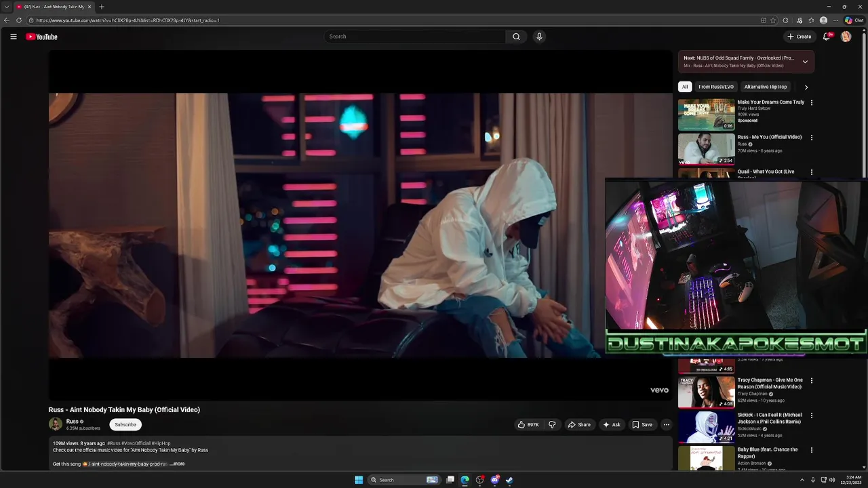The height and width of the screenshot is (488, 868).
Task: Show more filter chips with the right arrow
Action: coord(806,87)
